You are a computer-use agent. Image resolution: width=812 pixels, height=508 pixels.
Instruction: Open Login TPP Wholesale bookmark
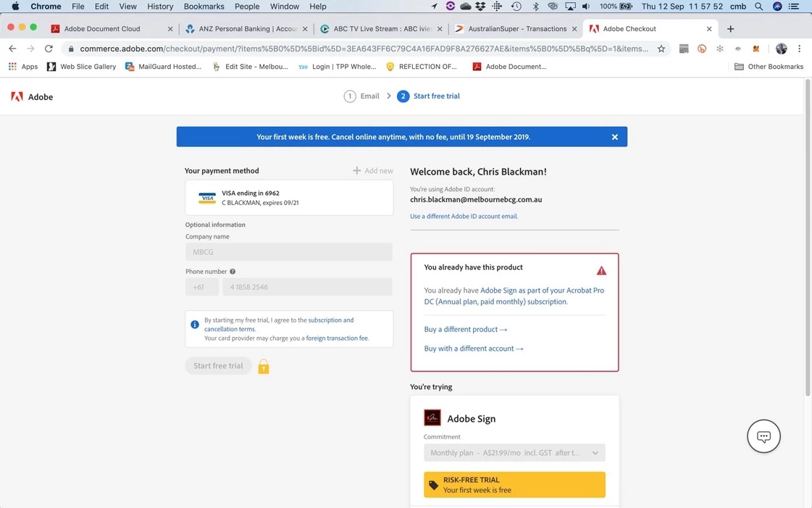coord(337,66)
